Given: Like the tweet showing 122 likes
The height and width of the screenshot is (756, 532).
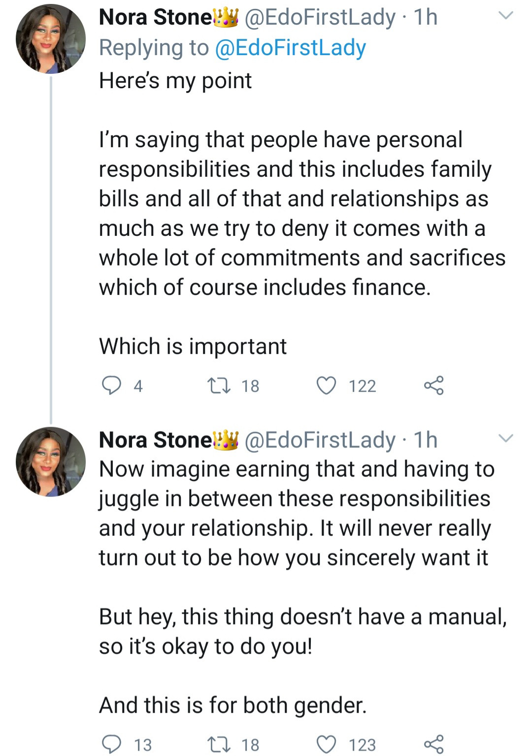Looking at the screenshot, I should [x=326, y=385].
